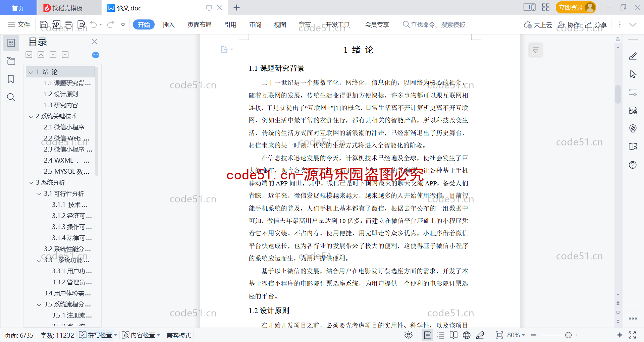Click the 未上云 cloud status button
The width and height of the screenshot is (644, 342).
coord(538,25)
